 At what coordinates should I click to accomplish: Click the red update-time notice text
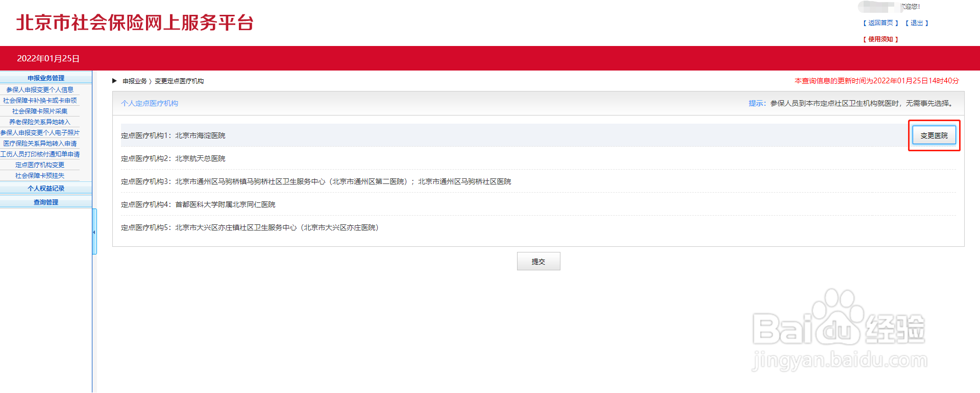coord(877,81)
